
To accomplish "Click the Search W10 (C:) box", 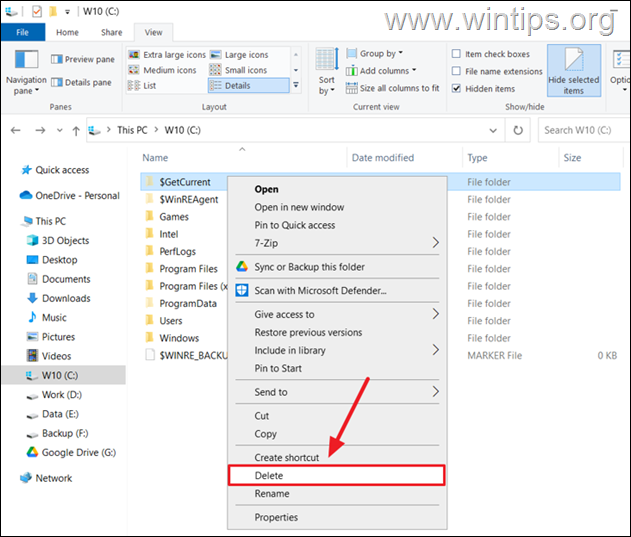I will pyautogui.click(x=584, y=130).
